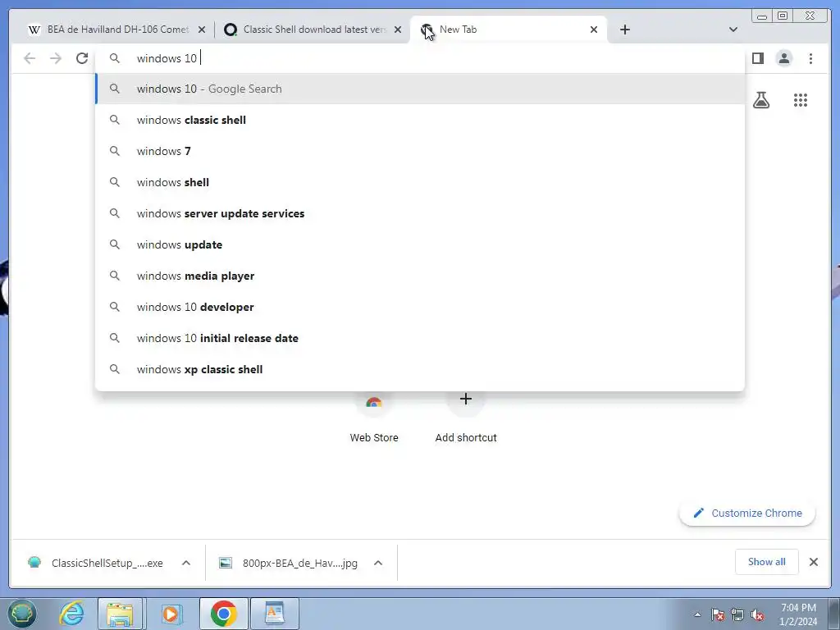Click the Chrome taskbar icon

coord(223,614)
